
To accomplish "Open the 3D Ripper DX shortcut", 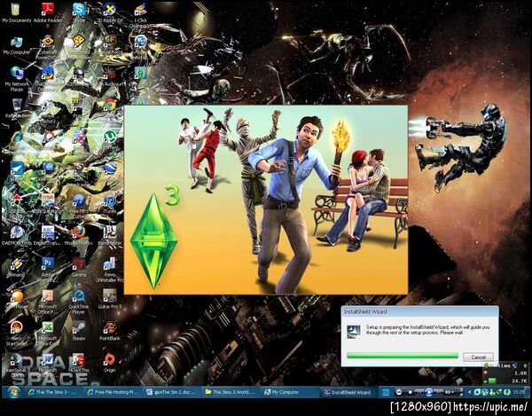I will 110,13.
